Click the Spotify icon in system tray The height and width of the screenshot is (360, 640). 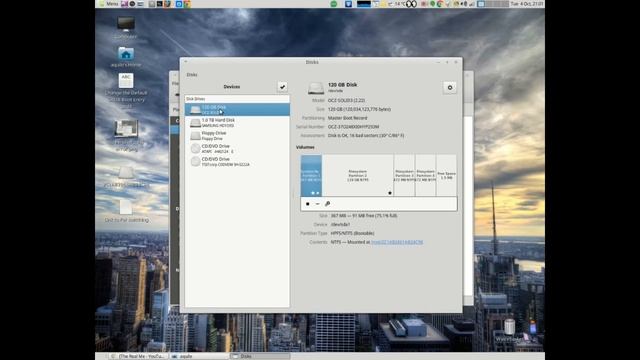coord(334,4)
